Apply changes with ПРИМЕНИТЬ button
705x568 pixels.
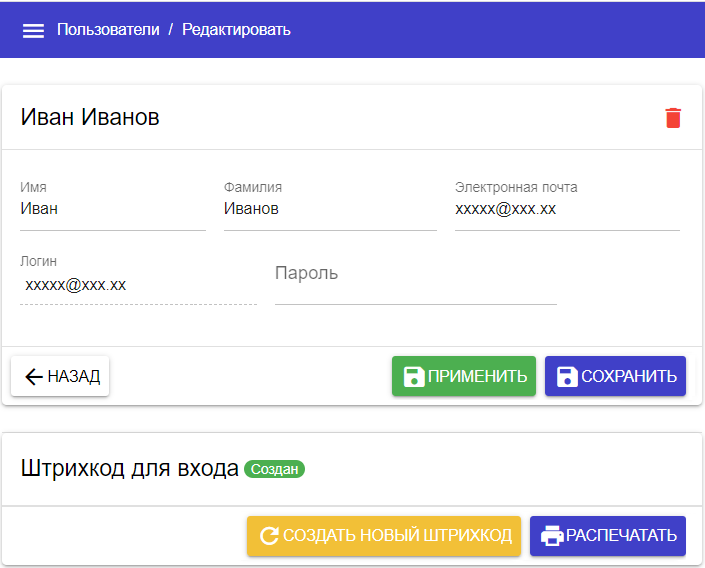(x=464, y=376)
